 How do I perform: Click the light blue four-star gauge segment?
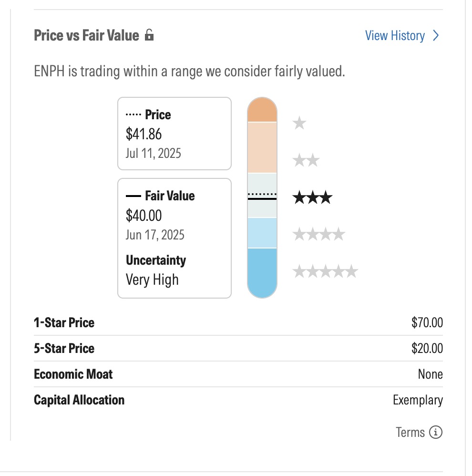coord(262,233)
